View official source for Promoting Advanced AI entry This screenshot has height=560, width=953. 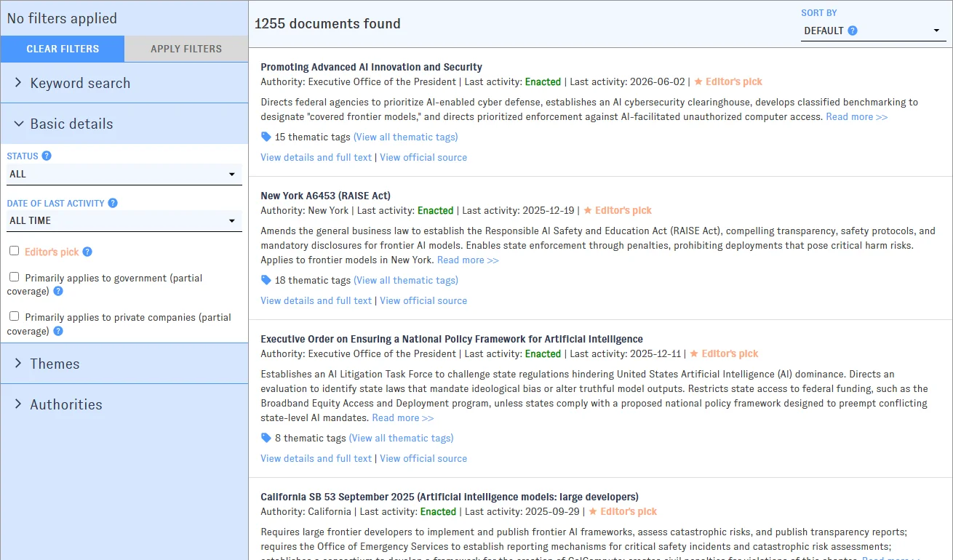click(x=423, y=157)
